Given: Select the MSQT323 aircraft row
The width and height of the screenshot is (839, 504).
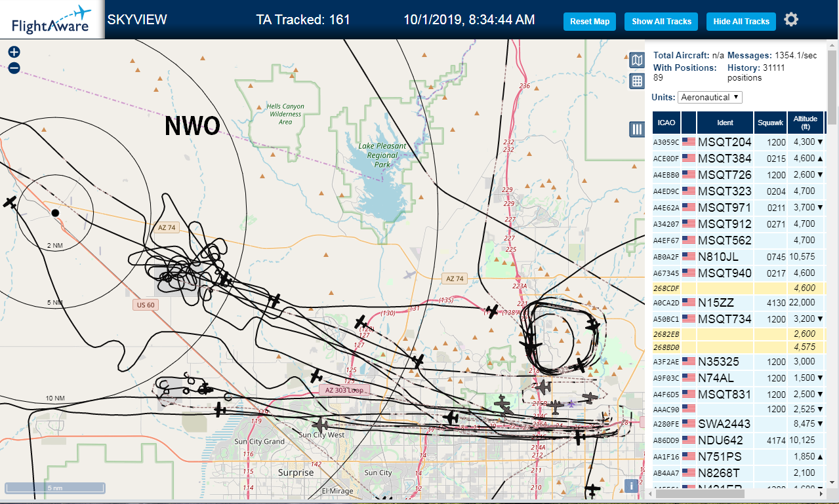Looking at the screenshot, I should click(x=738, y=191).
